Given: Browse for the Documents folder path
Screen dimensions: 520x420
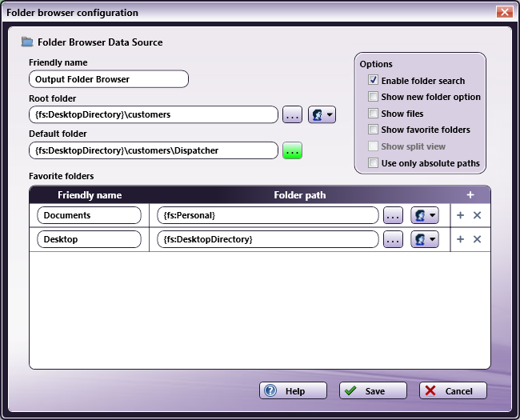Looking at the screenshot, I should click(x=393, y=216).
